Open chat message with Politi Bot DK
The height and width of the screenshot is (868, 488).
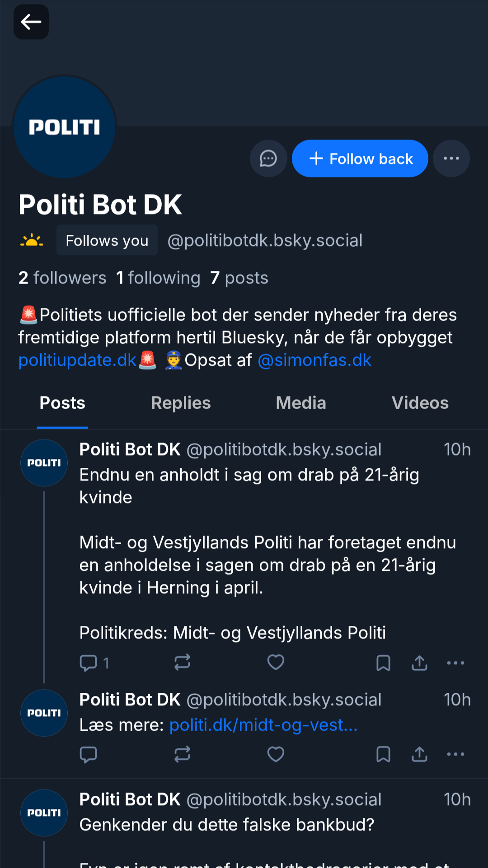click(268, 159)
